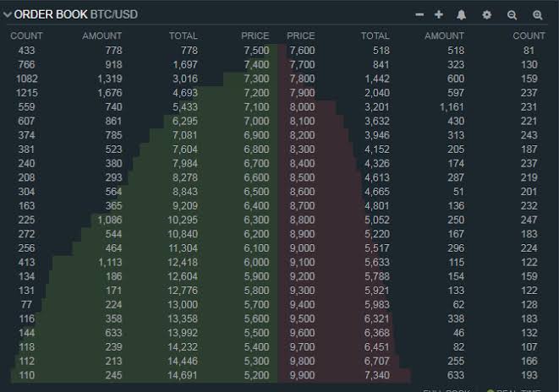This screenshot has width=559, height=392.
Task: Click the ask-side TOTAL column header
Action: click(375, 36)
